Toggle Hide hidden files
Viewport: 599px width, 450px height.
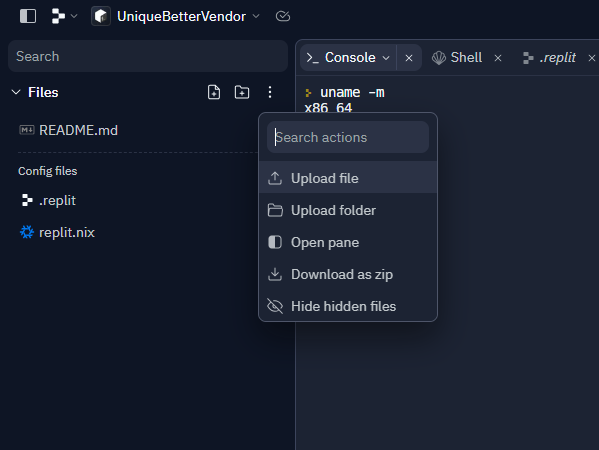348,306
